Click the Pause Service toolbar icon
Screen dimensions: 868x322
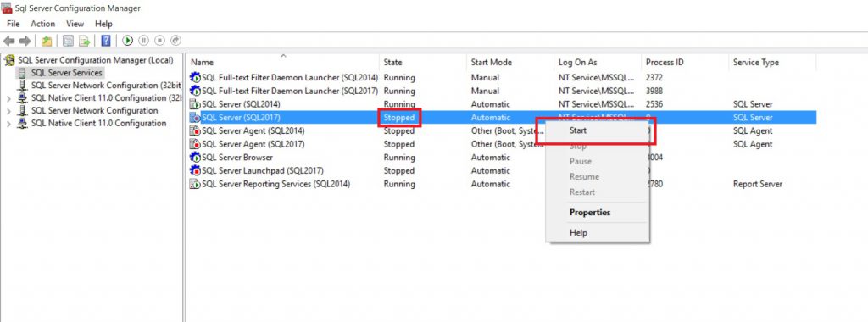point(143,41)
